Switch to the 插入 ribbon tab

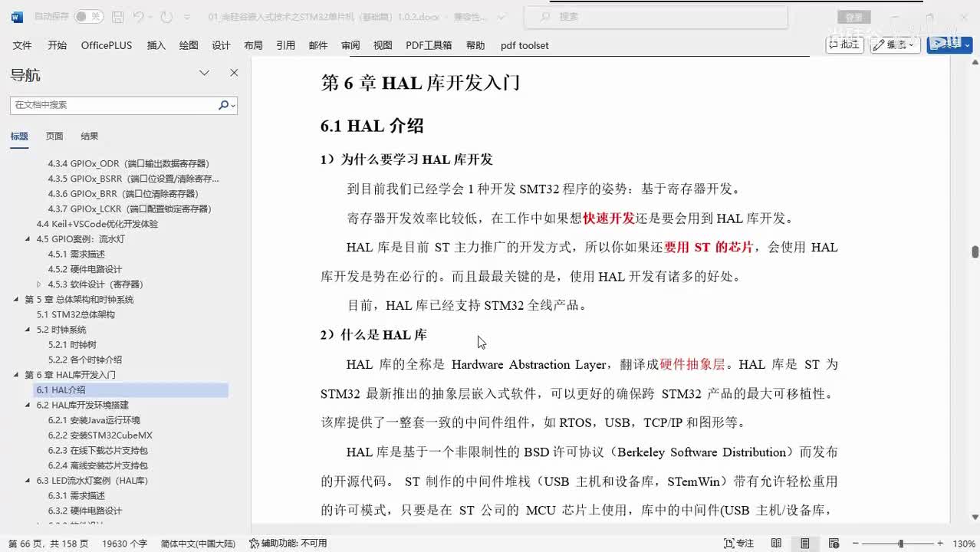156,45
